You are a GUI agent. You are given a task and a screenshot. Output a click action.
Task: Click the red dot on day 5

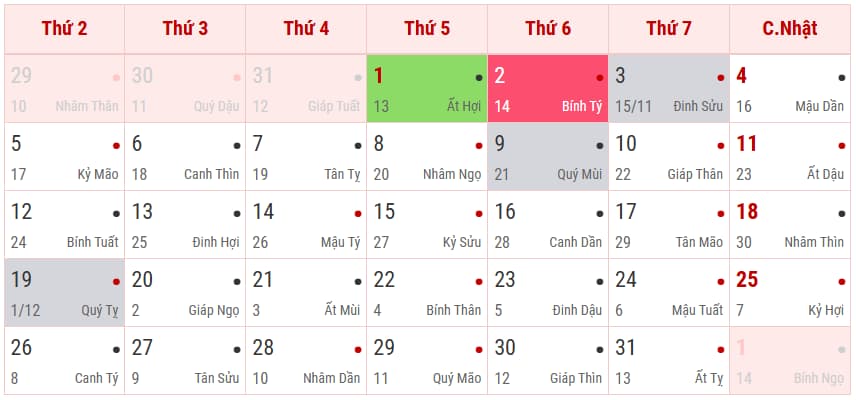(116, 146)
